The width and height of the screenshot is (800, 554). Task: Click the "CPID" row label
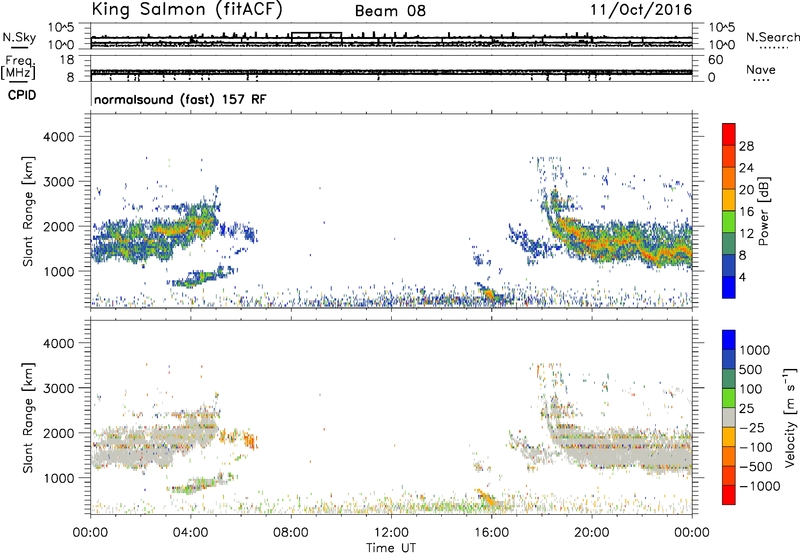tap(22, 95)
